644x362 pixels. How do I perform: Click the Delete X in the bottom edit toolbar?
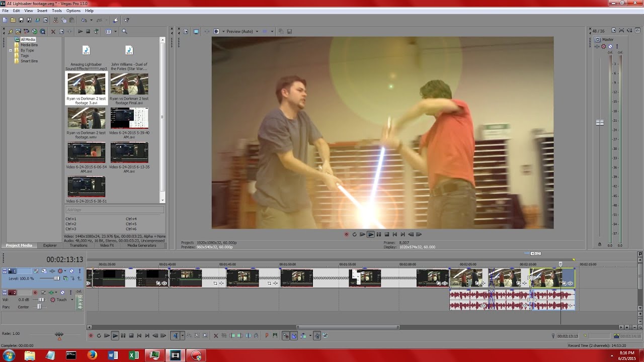click(216, 335)
